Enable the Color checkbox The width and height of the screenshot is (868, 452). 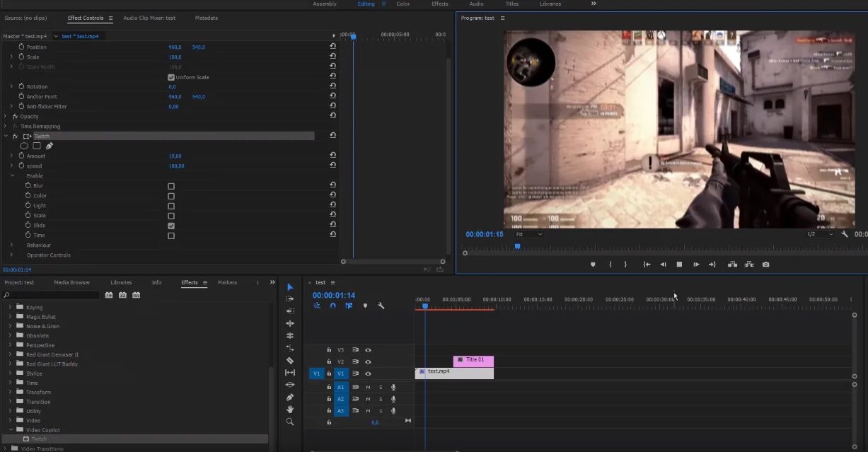click(171, 196)
